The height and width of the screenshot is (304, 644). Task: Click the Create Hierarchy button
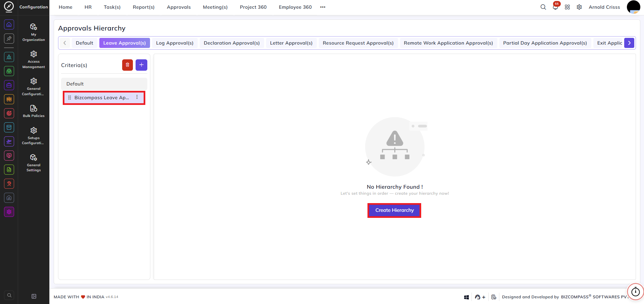click(394, 210)
